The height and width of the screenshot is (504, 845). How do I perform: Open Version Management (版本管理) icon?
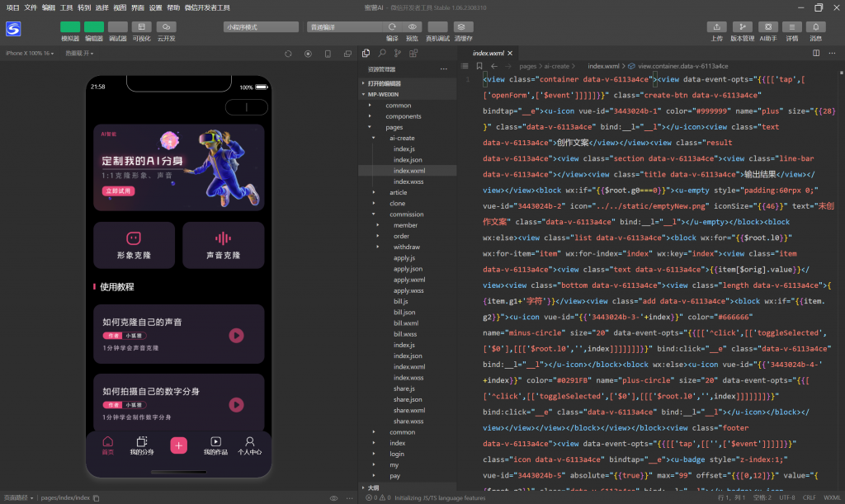click(x=742, y=27)
